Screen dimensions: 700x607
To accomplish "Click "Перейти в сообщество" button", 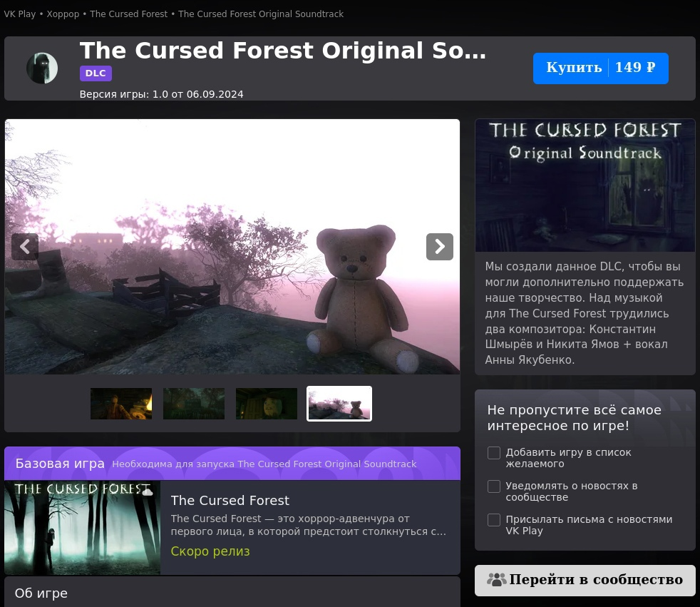I will (585, 580).
